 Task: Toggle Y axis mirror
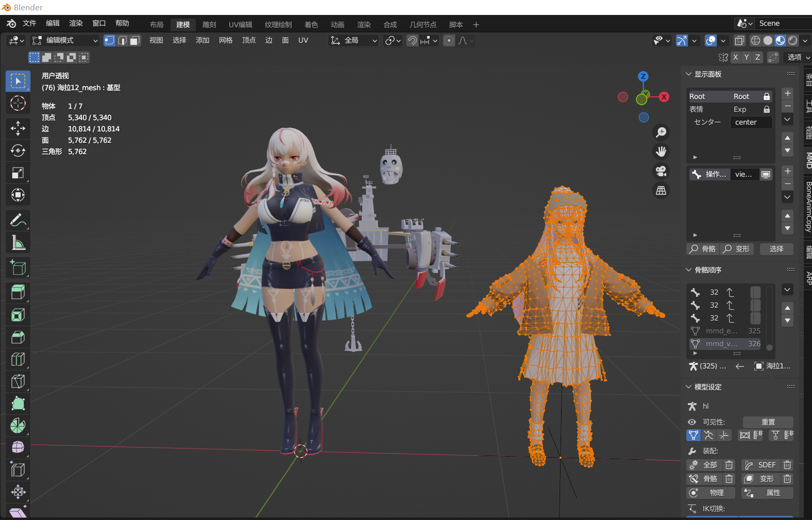[x=747, y=57]
